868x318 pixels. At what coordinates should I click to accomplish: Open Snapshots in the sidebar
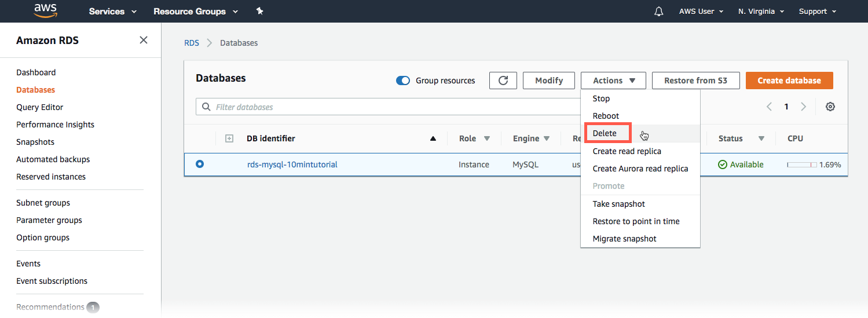tap(35, 142)
